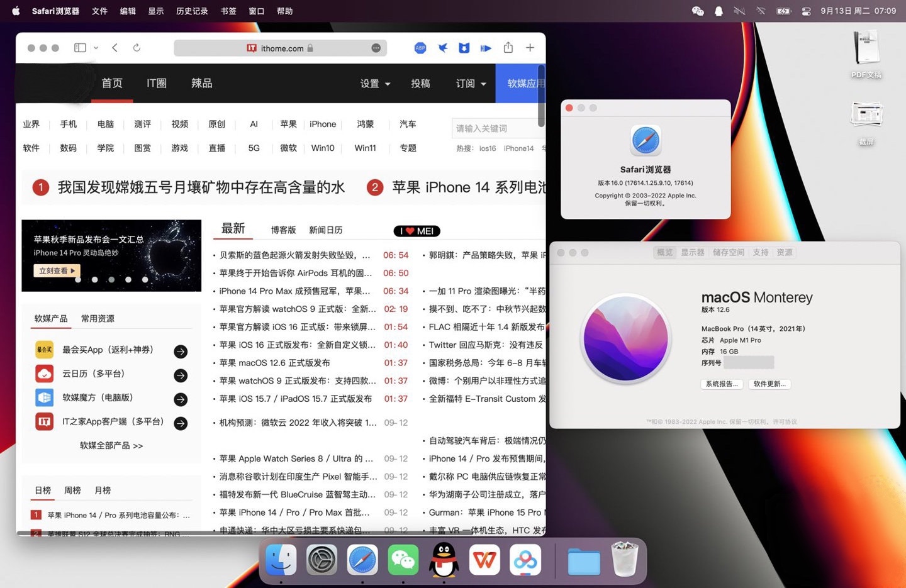Open System Preferences from the Dock

pyautogui.click(x=322, y=560)
